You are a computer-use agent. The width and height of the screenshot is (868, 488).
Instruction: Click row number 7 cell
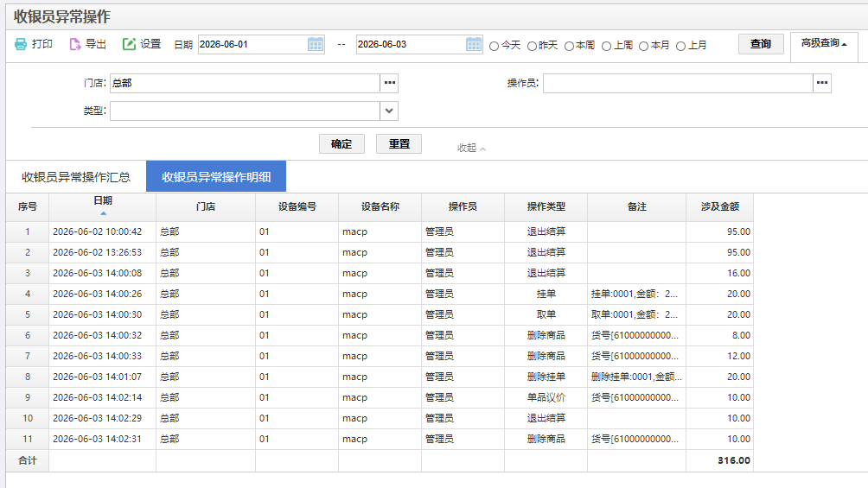[28, 357]
